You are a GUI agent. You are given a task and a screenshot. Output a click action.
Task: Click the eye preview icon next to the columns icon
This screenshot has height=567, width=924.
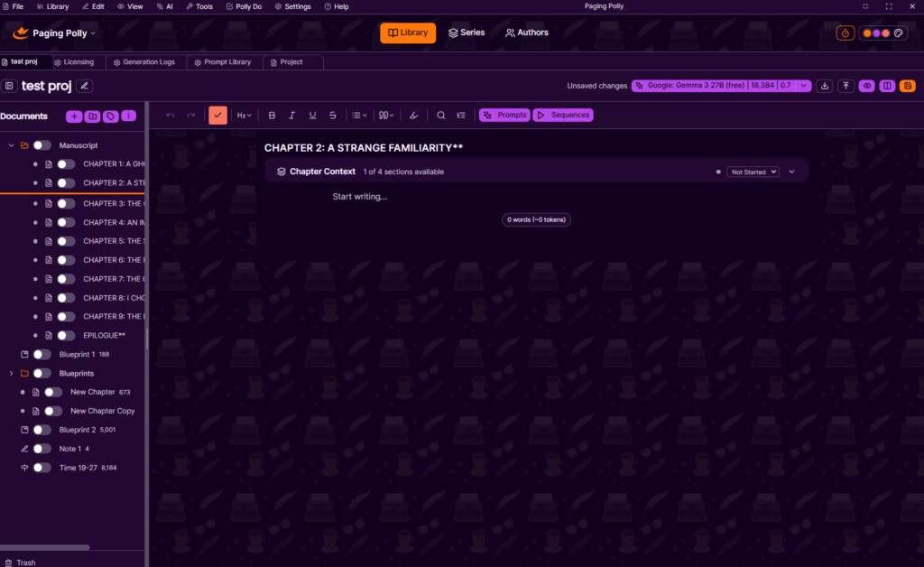pyautogui.click(x=866, y=85)
